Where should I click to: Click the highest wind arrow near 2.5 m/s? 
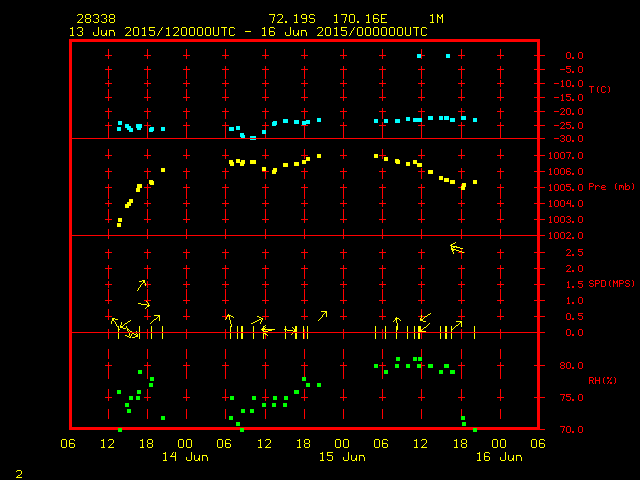(x=457, y=248)
